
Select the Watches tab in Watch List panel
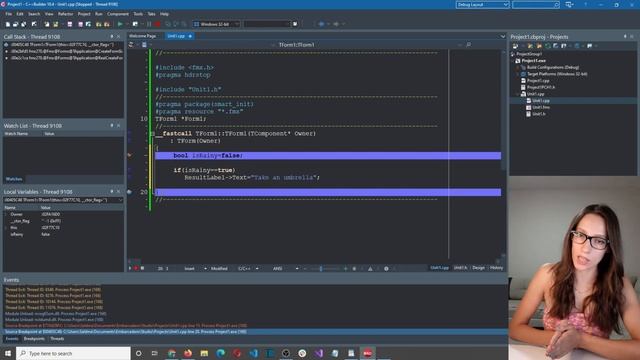(x=14, y=179)
